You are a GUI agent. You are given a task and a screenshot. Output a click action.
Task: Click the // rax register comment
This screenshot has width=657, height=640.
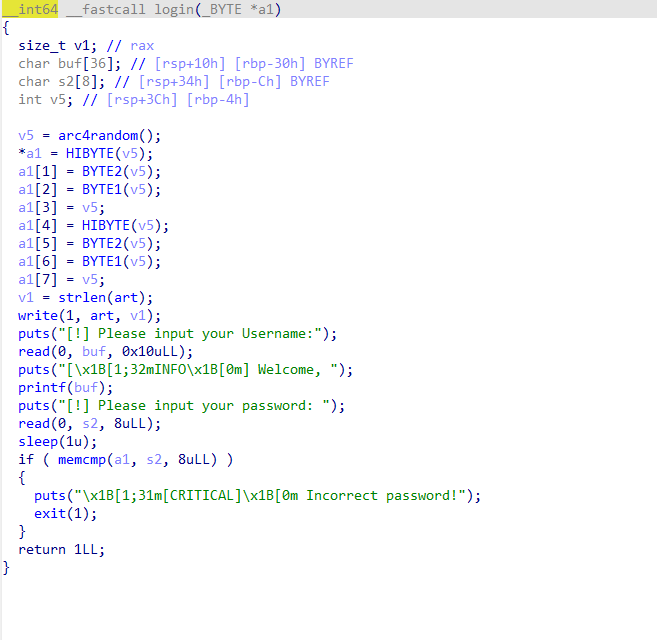pyautogui.click(x=130, y=45)
